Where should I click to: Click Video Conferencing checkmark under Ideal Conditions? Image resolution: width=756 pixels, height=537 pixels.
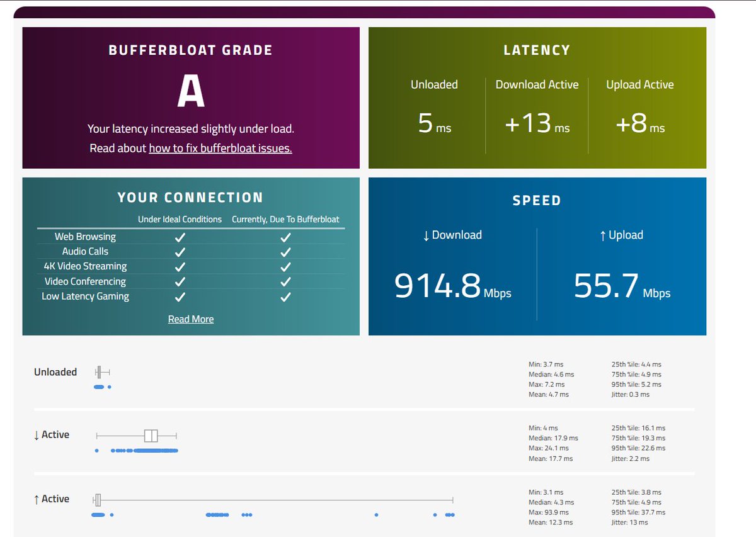point(180,282)
